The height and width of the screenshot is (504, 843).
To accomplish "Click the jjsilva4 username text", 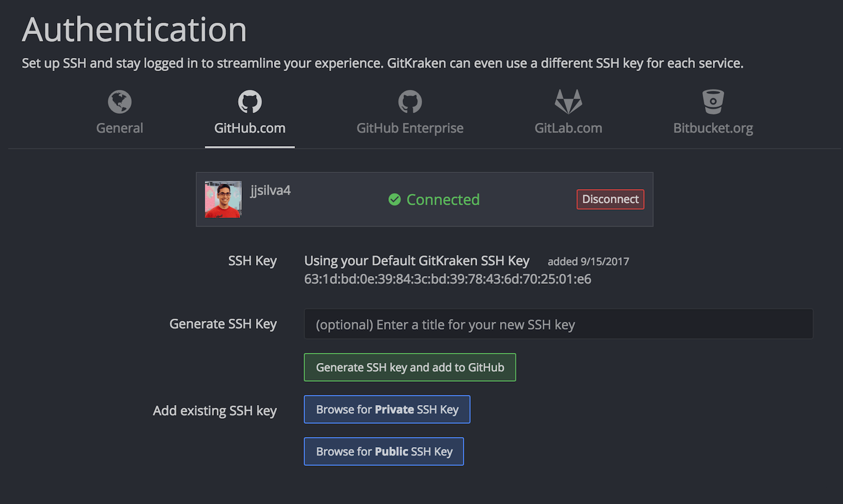I will [x=270, y=190].
